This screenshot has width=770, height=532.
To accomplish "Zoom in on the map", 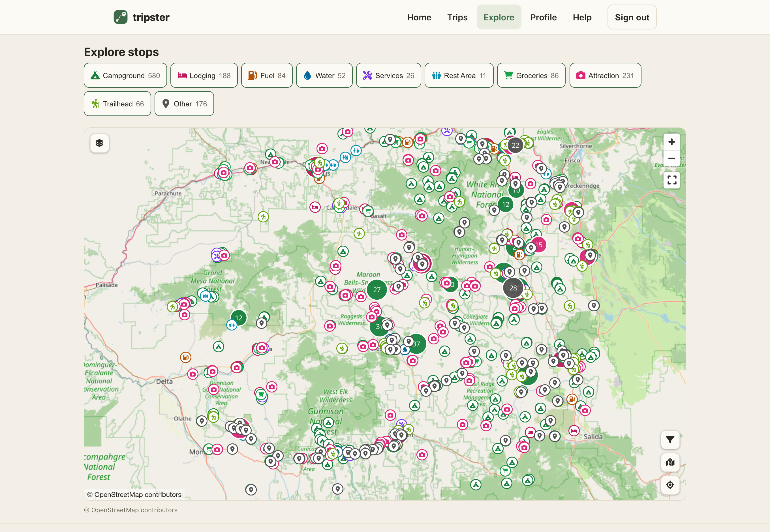I will point(671,142).
